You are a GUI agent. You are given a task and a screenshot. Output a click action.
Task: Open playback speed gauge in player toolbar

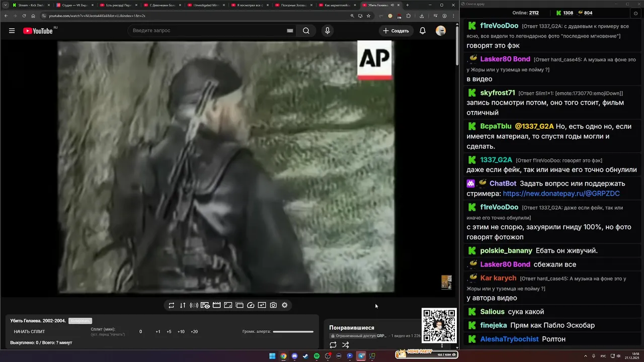click(x=251, y=305)
